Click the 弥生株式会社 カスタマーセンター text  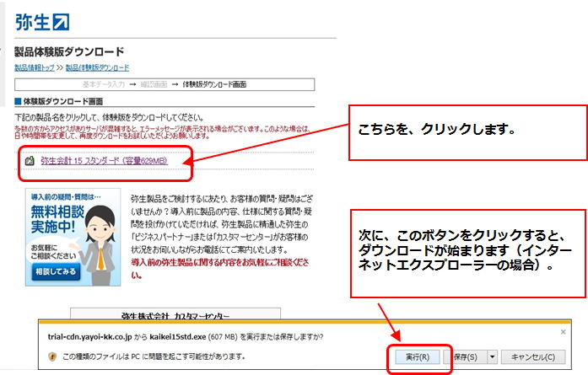[175, 316]
